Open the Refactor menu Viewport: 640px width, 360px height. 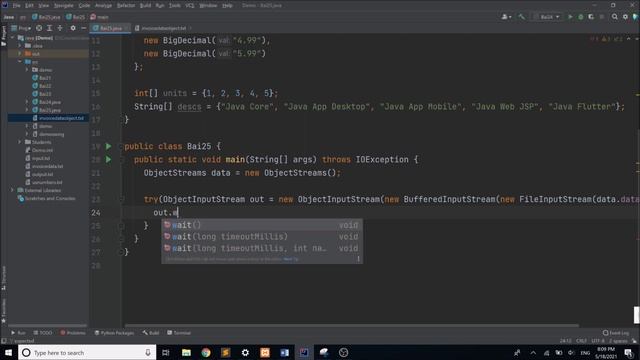tap(126, 5)
